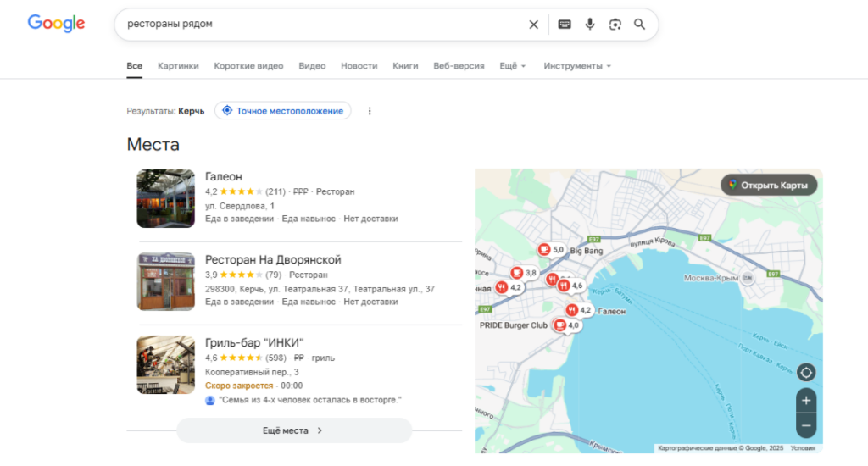Click Открыть Карты button
868x466 pixels.
point(769,185)
